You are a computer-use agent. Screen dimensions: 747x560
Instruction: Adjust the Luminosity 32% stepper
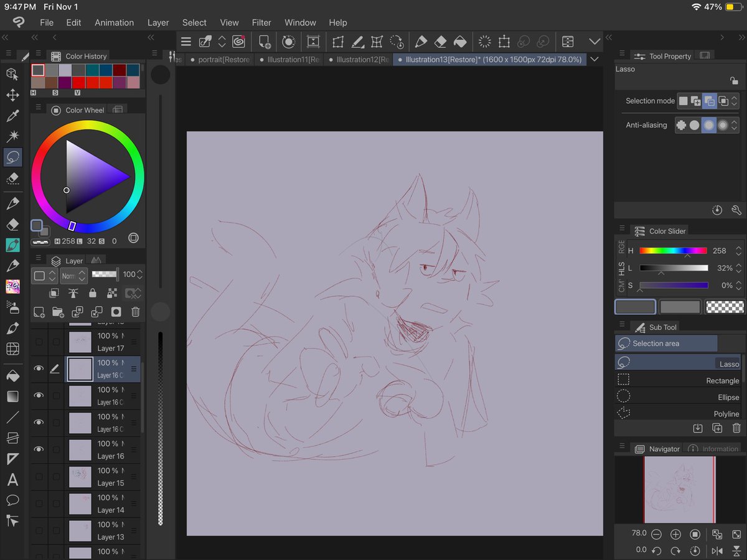click(x=738, y=268)
